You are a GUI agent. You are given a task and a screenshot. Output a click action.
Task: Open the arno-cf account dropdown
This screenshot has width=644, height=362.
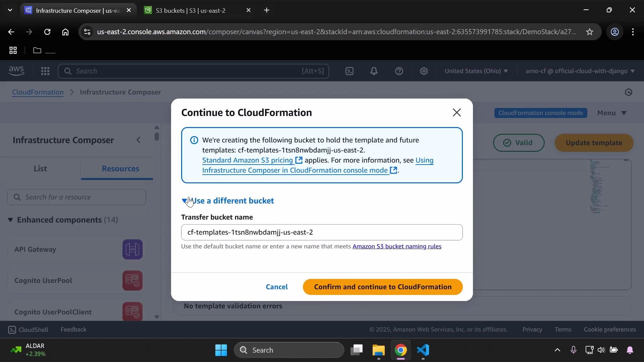(580, 71)
